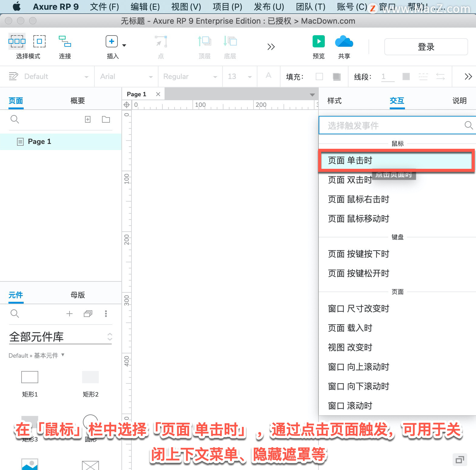Open the 全部元件库 library selector

coord(60,337)
